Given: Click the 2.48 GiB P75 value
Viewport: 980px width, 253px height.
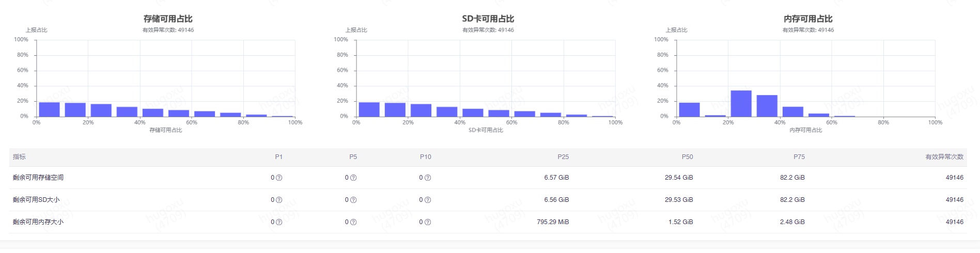Looking at the screenshot, I should (792, 222).
